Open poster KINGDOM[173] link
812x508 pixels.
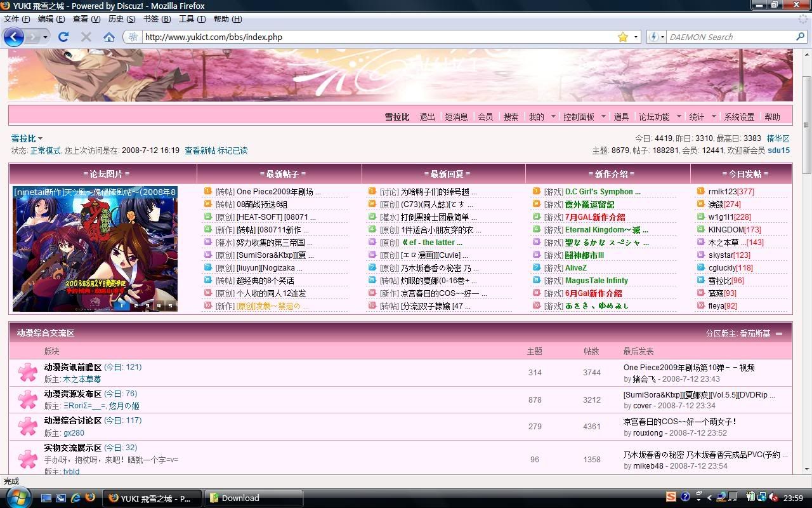pos(735,230)
